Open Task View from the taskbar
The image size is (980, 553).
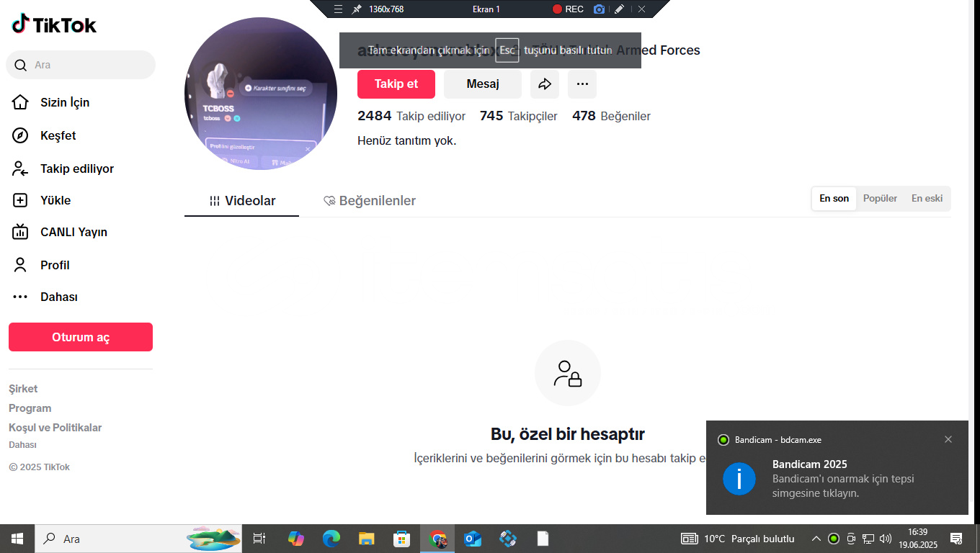point(259,539)
